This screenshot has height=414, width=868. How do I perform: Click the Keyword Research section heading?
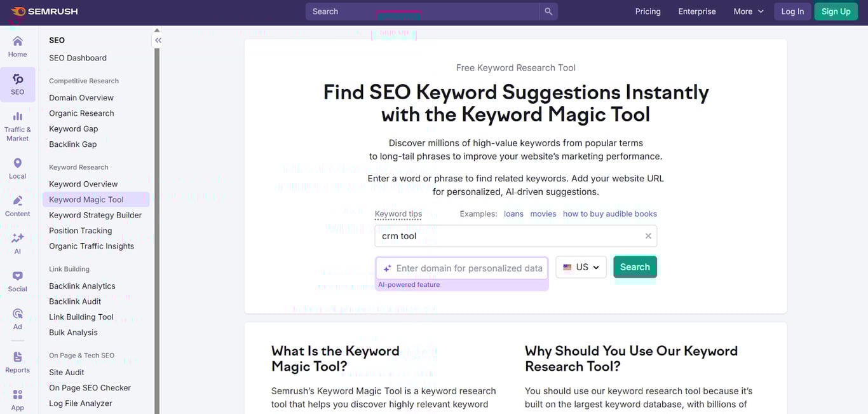coord(79,167)
